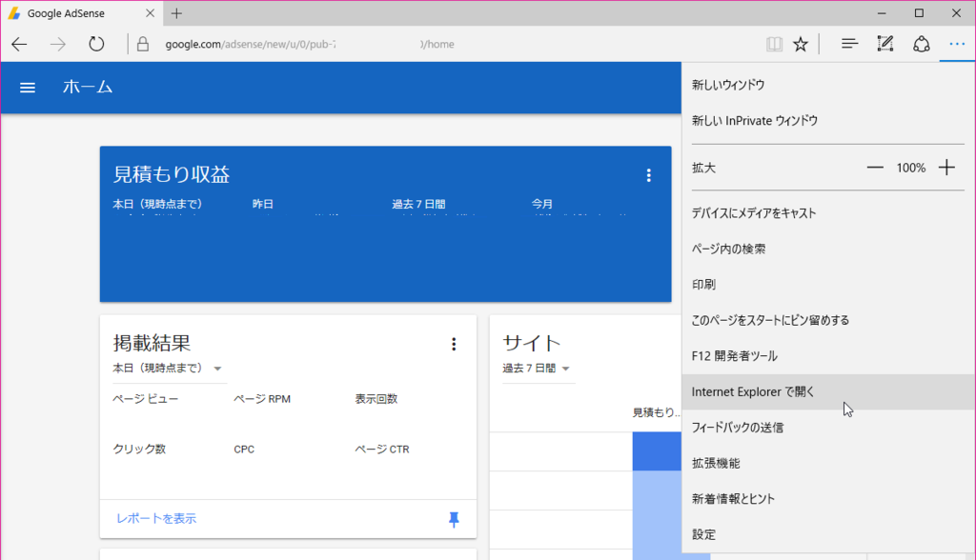This screenshot has height=560, width=976.
Task: Choose このページをスタートにピン留めする
Action: pos(828,320)
